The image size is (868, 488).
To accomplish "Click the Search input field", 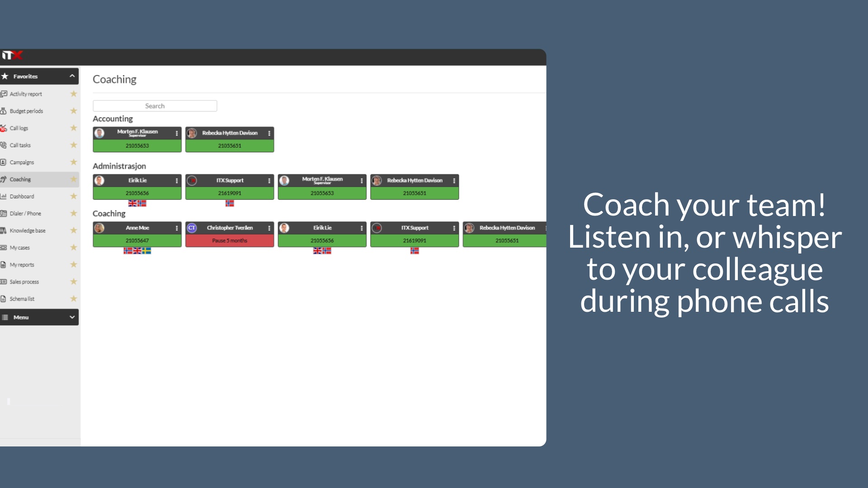I will [155, 106].
